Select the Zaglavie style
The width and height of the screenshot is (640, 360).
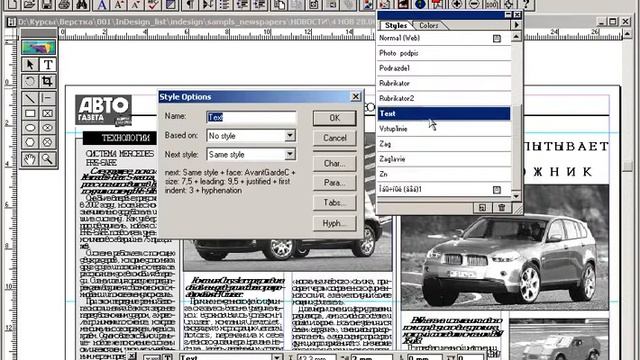point(444,159)
